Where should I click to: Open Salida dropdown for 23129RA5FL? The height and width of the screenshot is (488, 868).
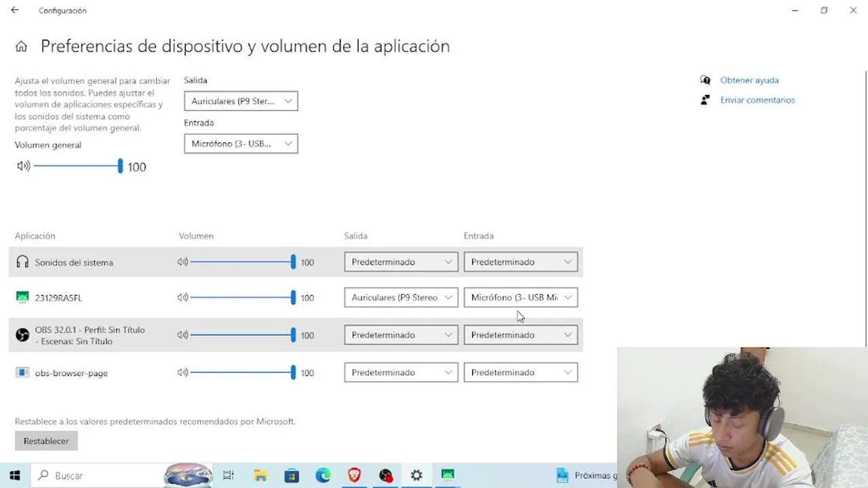point(401,297)
